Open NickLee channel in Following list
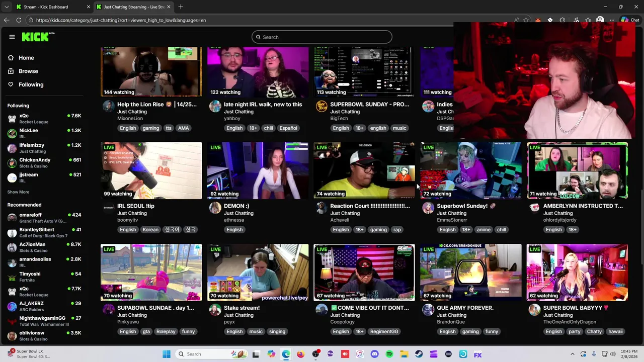 click(x=44, y=133)
